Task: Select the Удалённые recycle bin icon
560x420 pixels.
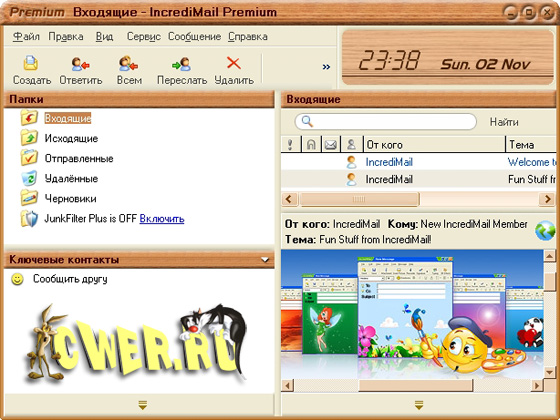Action: pos(29,178)
